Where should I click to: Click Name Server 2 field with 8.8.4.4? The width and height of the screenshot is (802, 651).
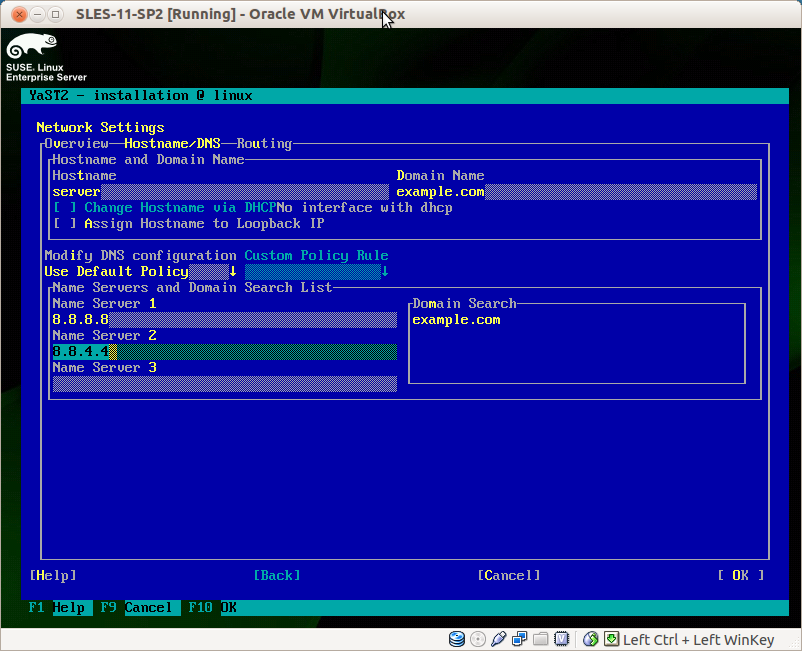225,352
